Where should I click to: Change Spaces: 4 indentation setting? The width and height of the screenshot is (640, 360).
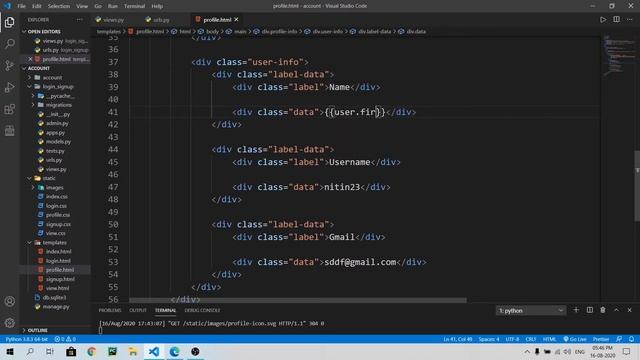tap(489, 339)
